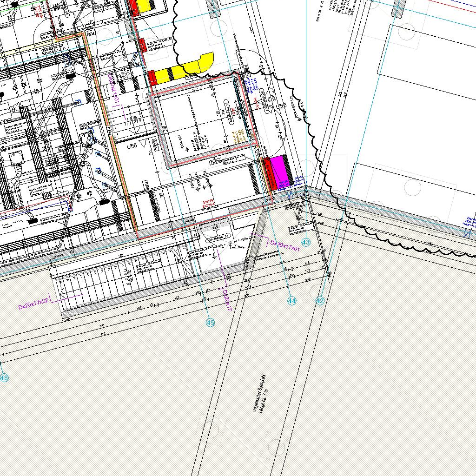Select the 810 dimension value
Viewport: 476px width, 476px height.
tap(102, 334)
